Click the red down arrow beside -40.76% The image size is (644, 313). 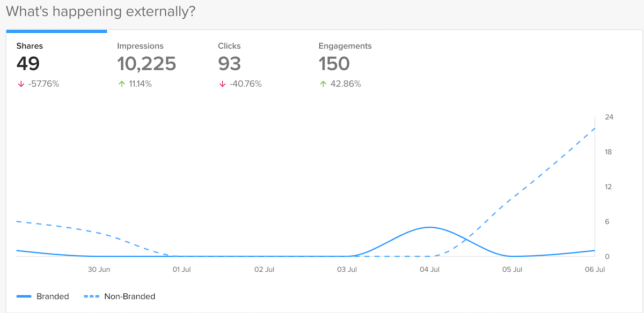222,84
